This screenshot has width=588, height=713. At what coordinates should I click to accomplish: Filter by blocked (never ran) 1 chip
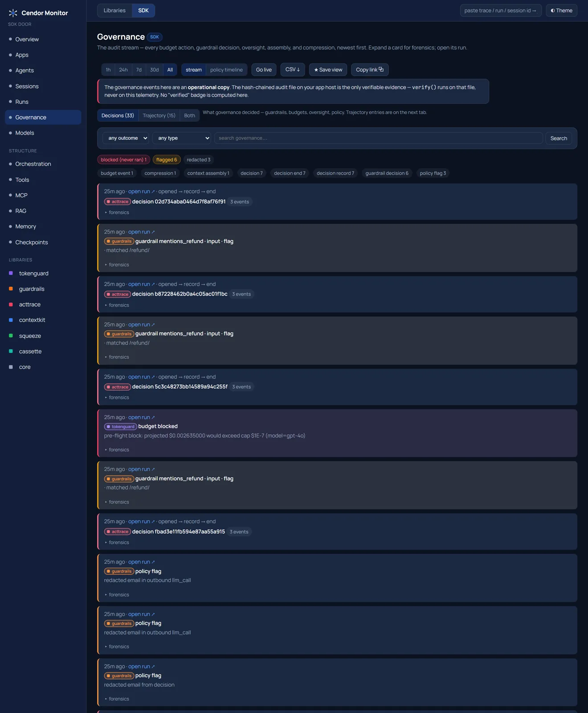[x=123, y=160]
